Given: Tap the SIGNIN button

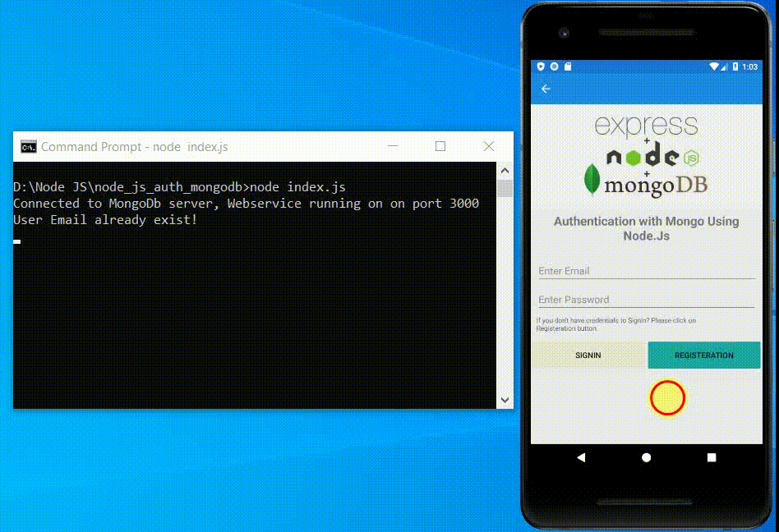Looking at the screenshot, I should 588,355.
